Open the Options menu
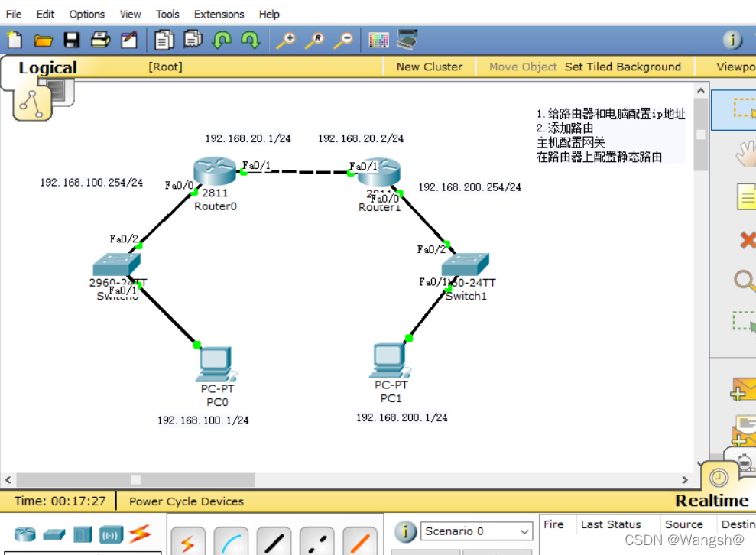 [87, 14]
